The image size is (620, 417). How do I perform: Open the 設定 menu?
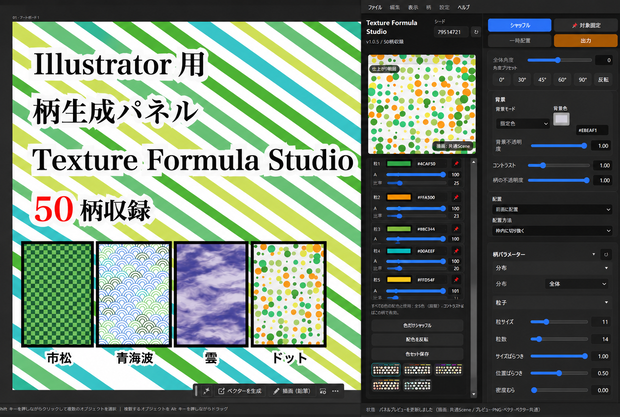point(444,7)
